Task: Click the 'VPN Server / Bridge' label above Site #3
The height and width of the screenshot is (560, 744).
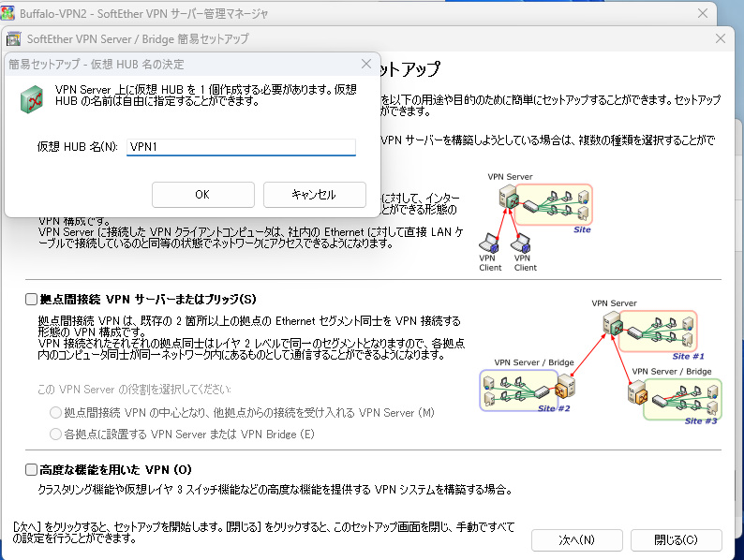Action: pyautogui.click(x=672, y=371)
